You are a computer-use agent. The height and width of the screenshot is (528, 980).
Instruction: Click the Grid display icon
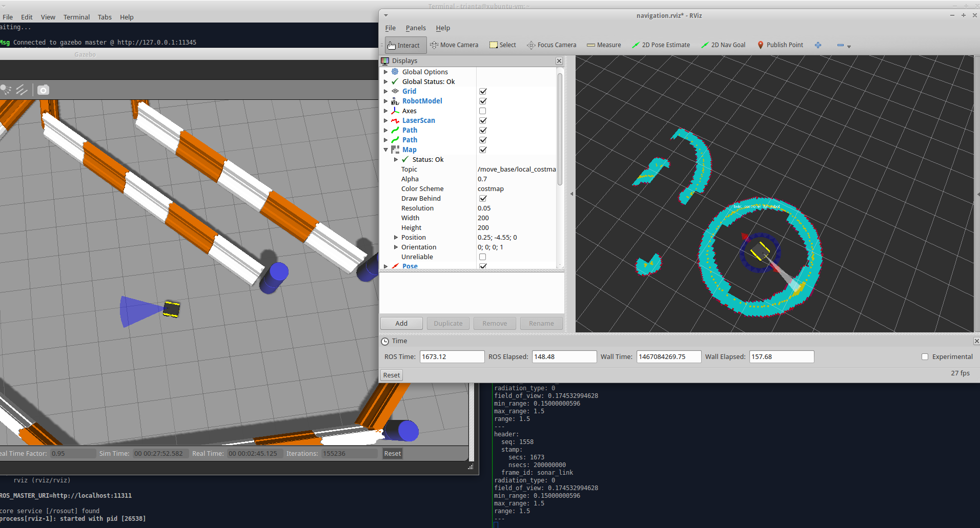coord(395,91)
